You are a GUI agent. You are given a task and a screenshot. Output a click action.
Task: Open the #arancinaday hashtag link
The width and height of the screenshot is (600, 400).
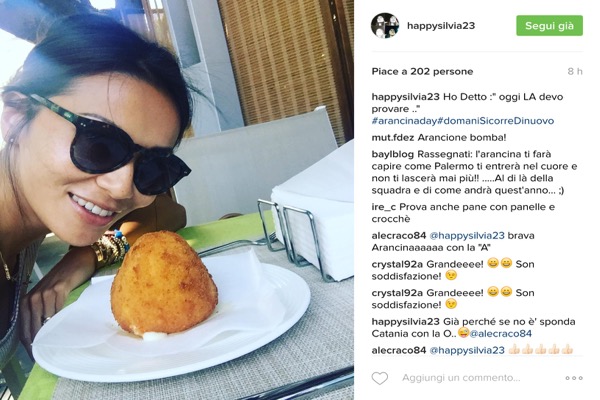coord(404,121)
